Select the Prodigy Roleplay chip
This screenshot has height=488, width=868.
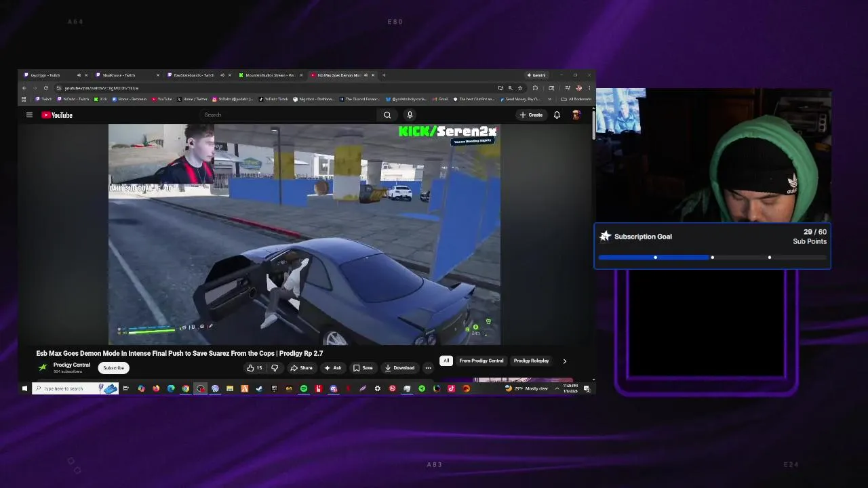coord(531,361)
